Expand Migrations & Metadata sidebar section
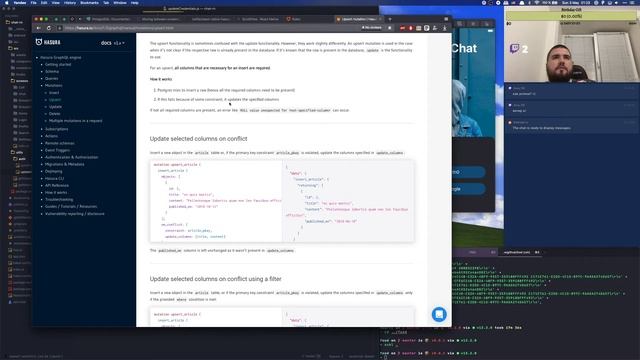 tap(64, 164)
